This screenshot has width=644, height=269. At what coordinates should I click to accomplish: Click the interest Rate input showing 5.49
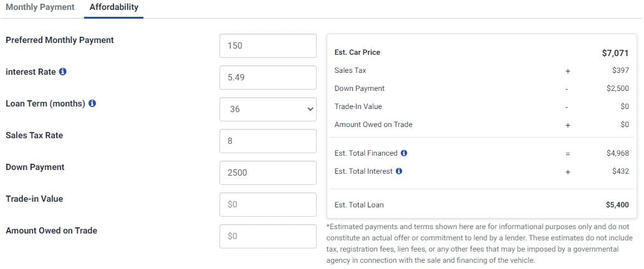268,77
